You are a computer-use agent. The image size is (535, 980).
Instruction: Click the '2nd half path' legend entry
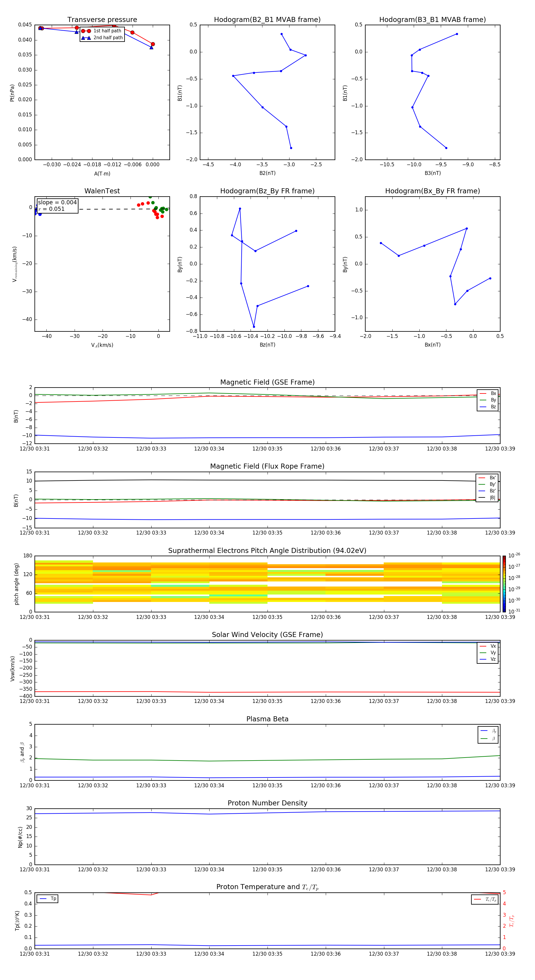click(102, 38)
